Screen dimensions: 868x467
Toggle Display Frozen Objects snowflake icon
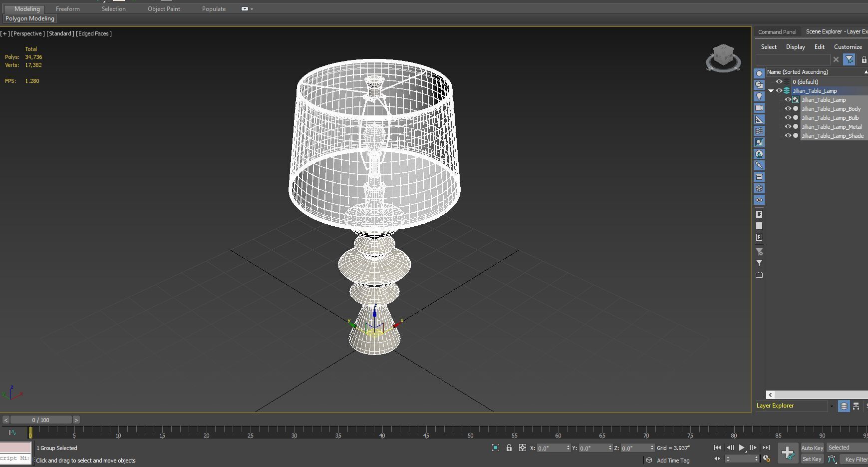(x=759, y=188)
